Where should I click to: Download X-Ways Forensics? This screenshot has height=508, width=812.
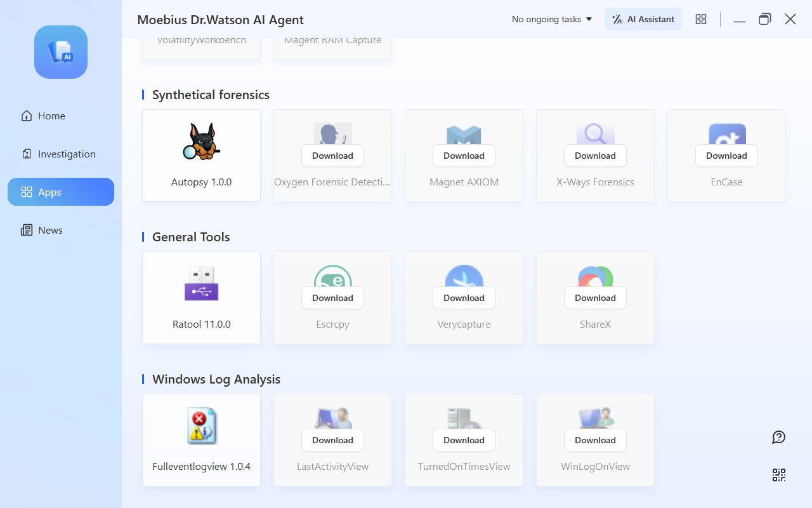coord(595,156)
